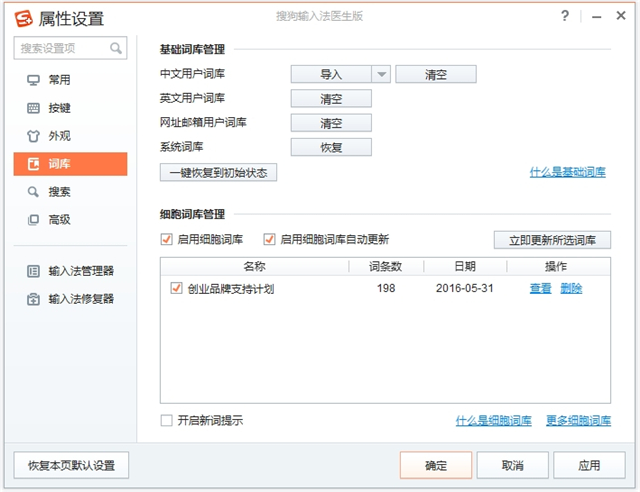Click the shirt icon beside 外观

click(x=33, y=136)
